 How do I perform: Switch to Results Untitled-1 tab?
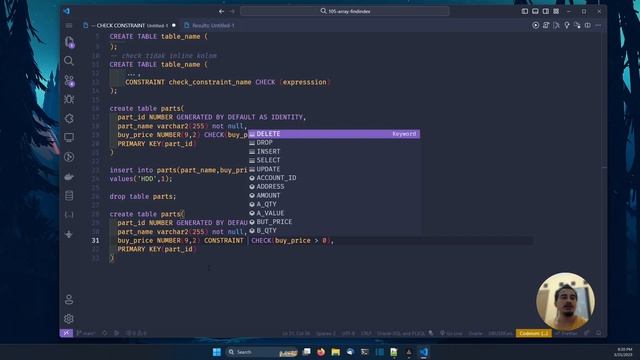(x=209, y=25)
